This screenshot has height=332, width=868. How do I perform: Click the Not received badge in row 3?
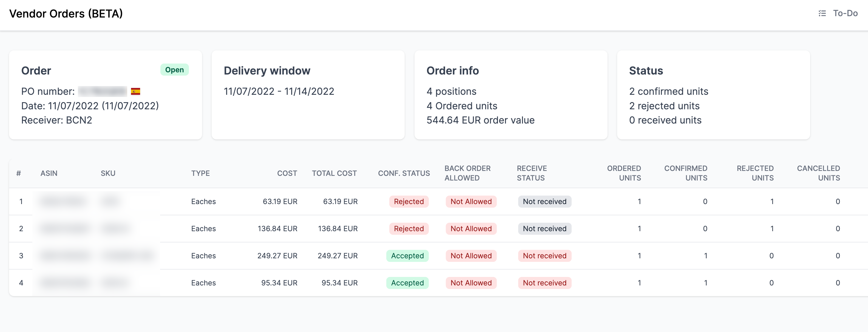(544, 256)
